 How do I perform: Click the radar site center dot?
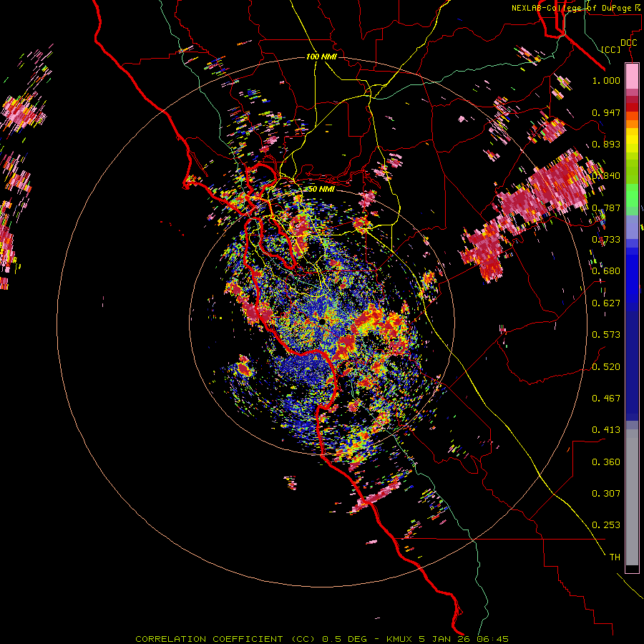pyautogui.click(x=323, y=321)
